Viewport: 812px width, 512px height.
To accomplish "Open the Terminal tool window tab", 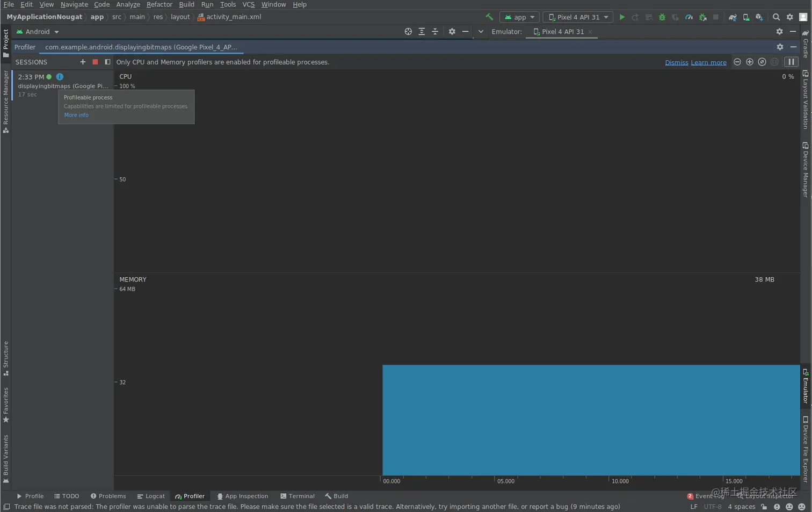I will 297,496.
